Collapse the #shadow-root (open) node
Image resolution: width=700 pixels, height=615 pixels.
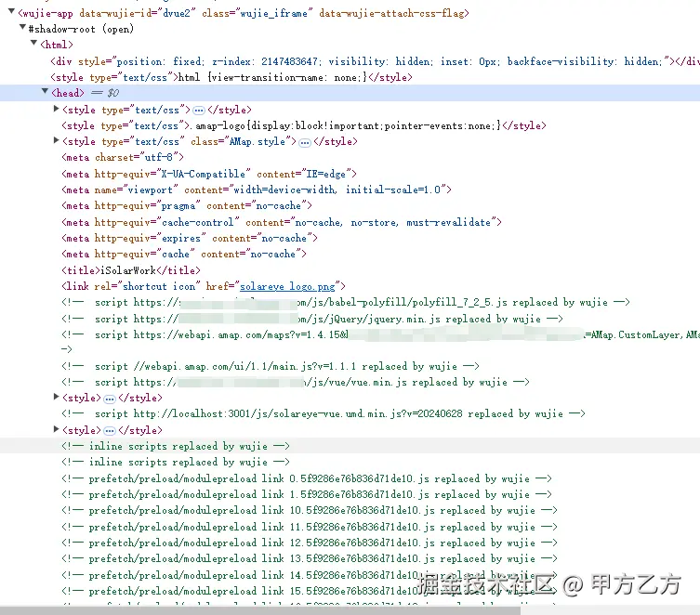22,30
